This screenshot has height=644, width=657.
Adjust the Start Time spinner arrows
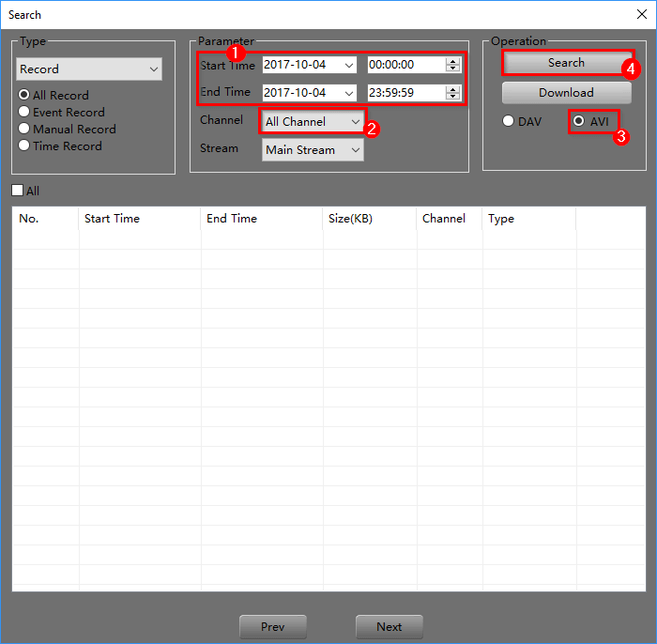pos(452,65)
